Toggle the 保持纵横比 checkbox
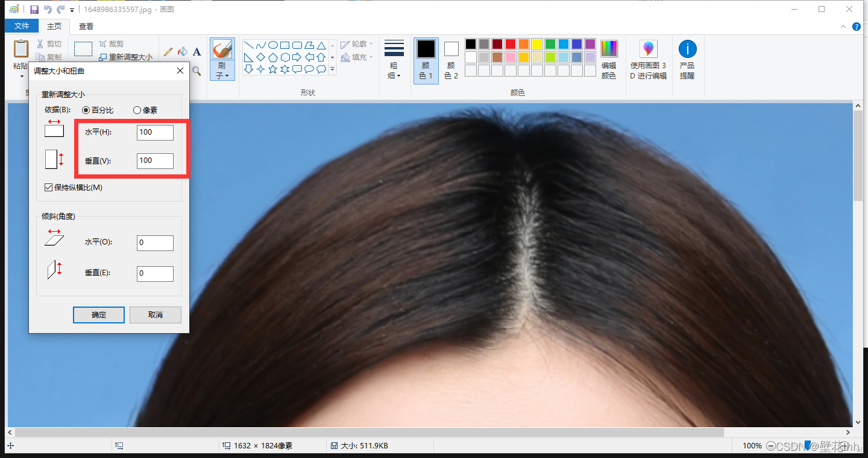Viewport: 868px width, 458px height. [x=49, y=188]
